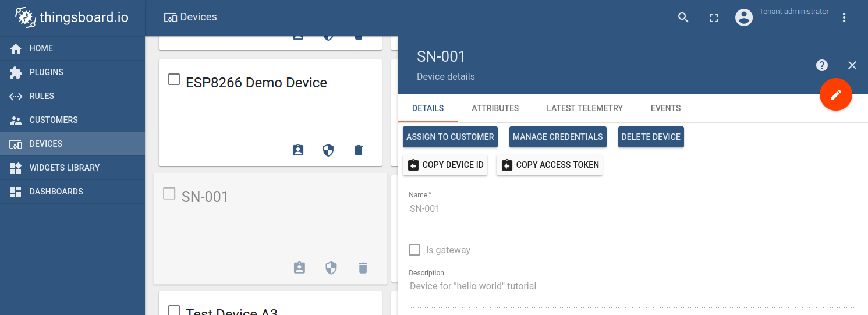Image resolution: width=868 pixels, height=315 pixels.
Task: Check the ESP8266 Demo Device checkbox
Action: (x=174, y=79)
